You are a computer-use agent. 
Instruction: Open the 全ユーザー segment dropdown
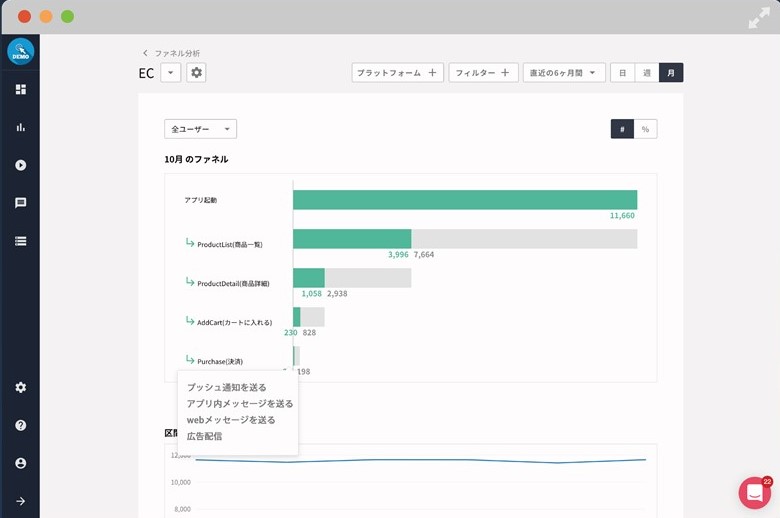tap(200, 129)
